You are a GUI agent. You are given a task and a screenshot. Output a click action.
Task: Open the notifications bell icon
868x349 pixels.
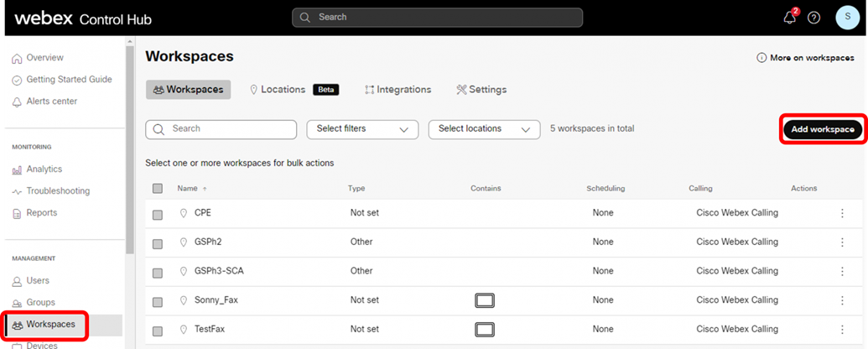point(789,18)
